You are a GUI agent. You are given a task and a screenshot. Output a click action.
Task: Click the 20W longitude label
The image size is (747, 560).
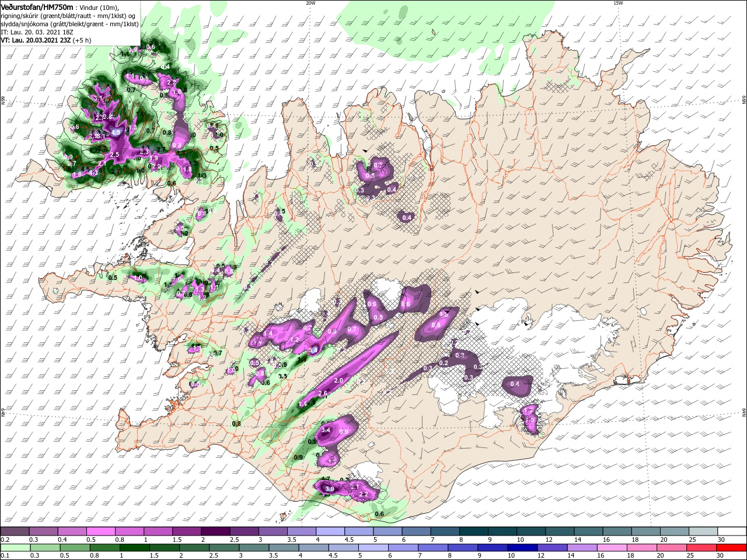point(310,3)
